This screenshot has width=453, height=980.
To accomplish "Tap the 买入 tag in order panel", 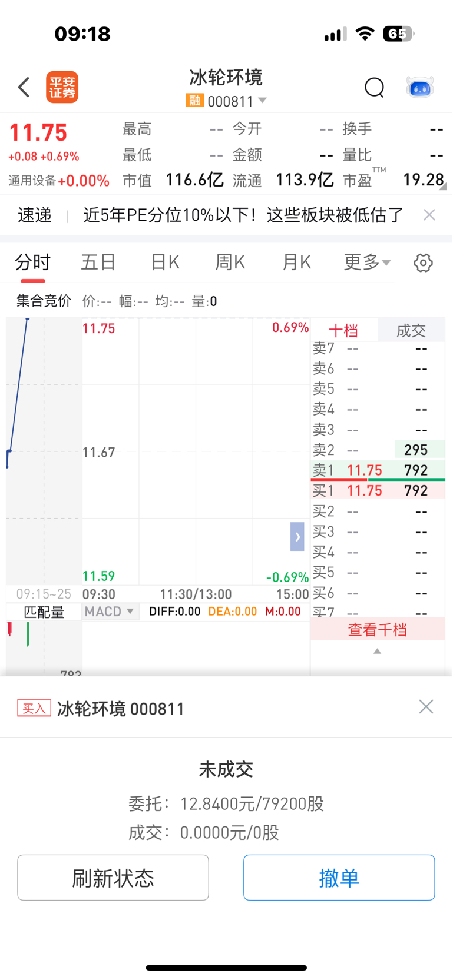I will coord(34,708).
